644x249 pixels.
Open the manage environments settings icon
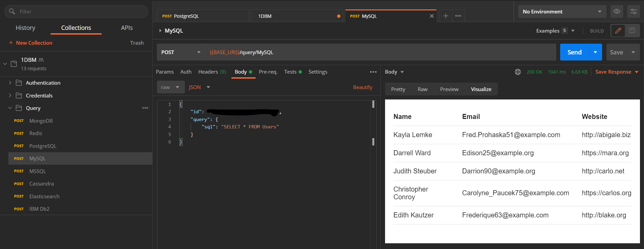(633, 11)
